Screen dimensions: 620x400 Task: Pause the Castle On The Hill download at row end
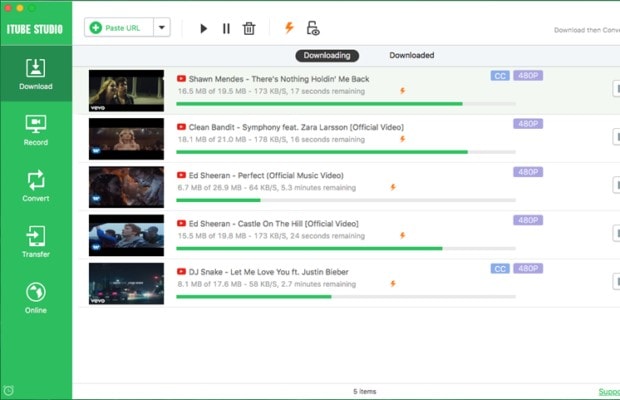point(616,233)
